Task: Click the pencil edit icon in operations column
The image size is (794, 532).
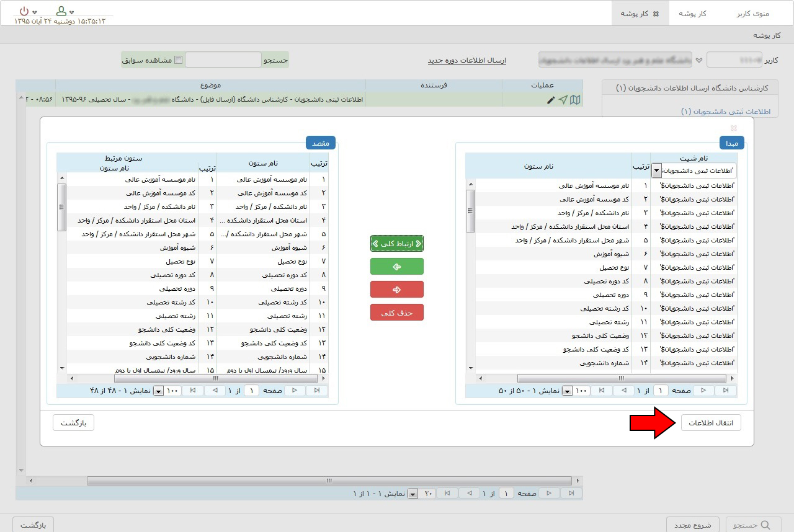Action: click(551, 100)
